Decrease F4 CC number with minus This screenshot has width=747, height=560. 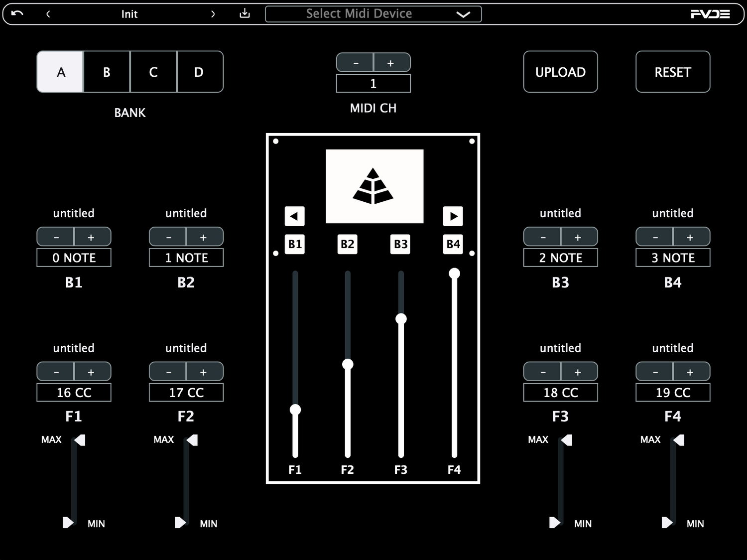[655, 372]
